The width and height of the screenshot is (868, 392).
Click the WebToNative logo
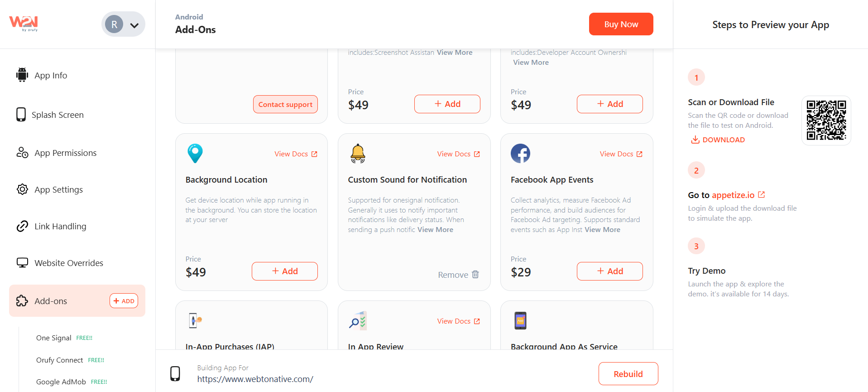pyautogui.click(x=24, y=24)
